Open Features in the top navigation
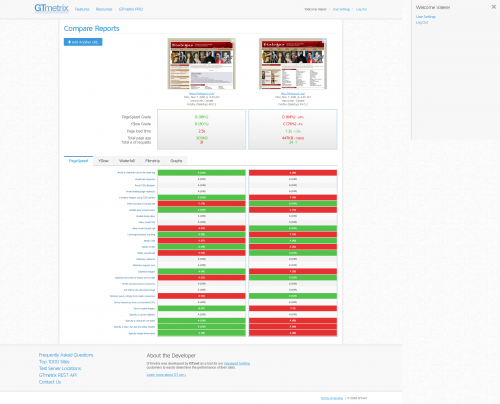 coord(82,9)
